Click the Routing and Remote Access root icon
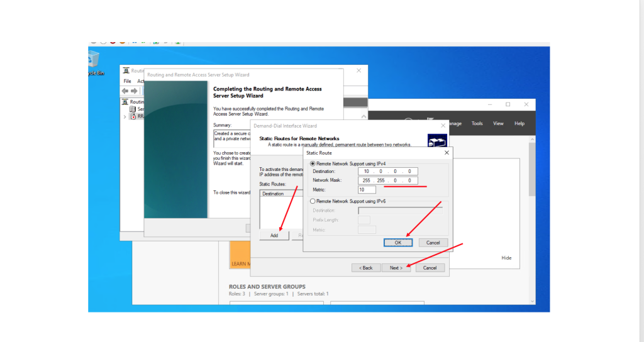 tap(125, 101)
